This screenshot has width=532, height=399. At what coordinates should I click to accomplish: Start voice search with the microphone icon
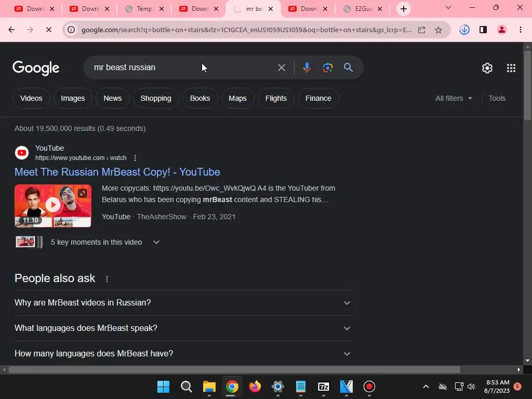pyautogui.click(x=307, y=68)
